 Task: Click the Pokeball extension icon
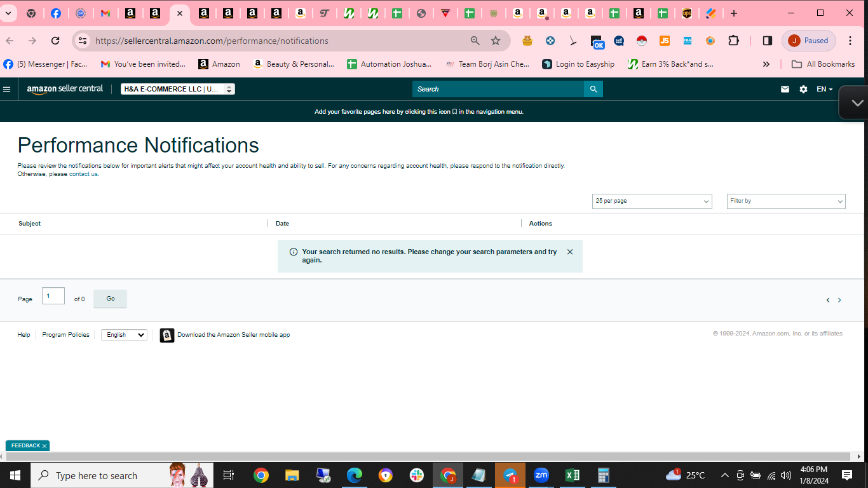[x=642, y=41]
